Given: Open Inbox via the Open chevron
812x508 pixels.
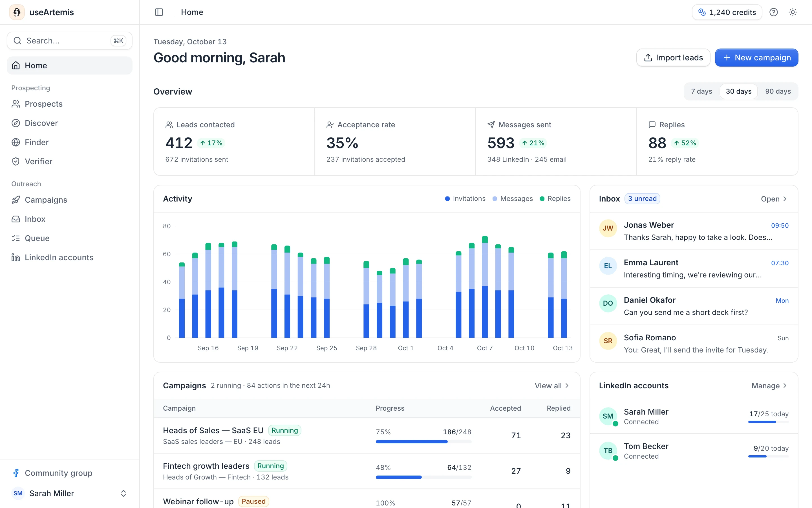Looking at the screenshot, I should coord(774,199).
